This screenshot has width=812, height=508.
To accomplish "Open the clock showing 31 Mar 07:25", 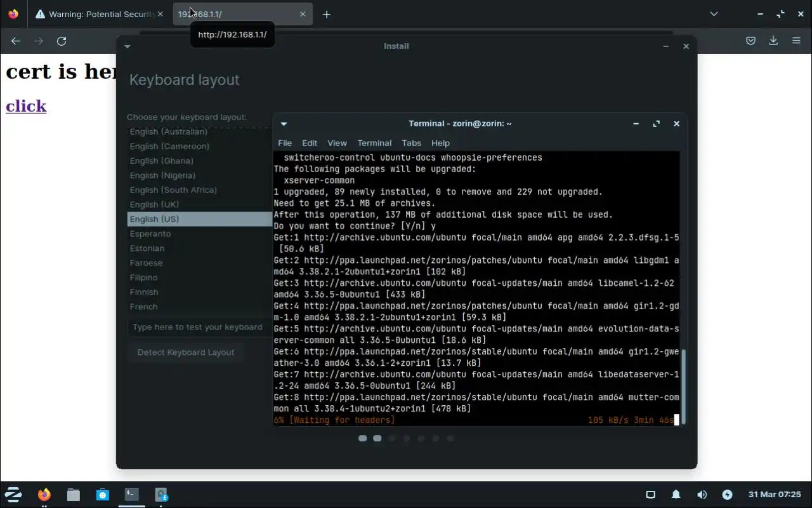I will [775, 494].
